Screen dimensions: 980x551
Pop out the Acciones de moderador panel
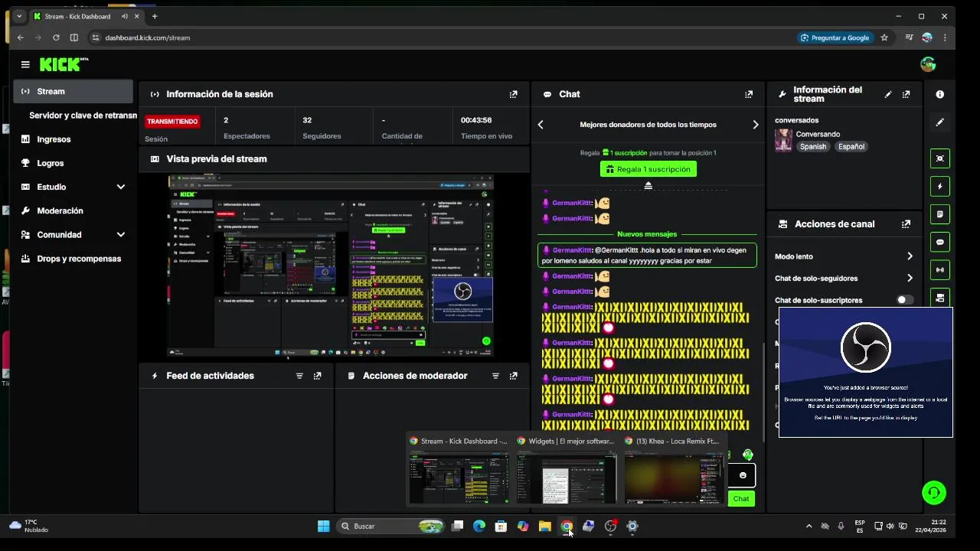(514, 376)
